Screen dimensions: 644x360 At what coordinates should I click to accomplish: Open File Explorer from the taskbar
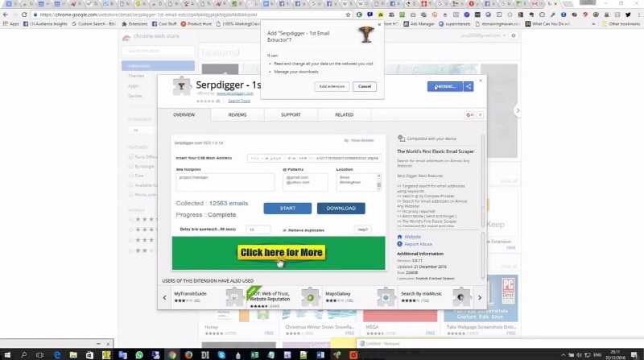tap(73, 354)
